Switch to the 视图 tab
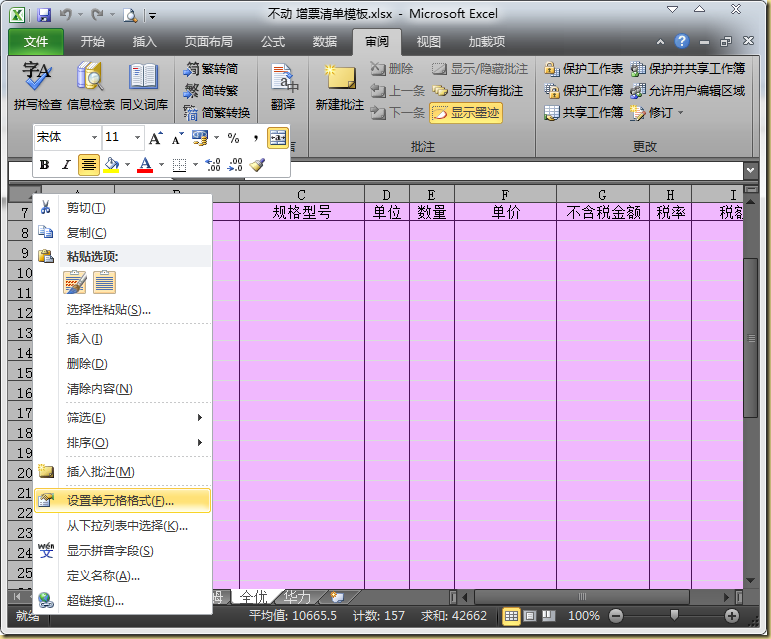The height and width of the screenshot is (639, 771). [x=429, y=42]
